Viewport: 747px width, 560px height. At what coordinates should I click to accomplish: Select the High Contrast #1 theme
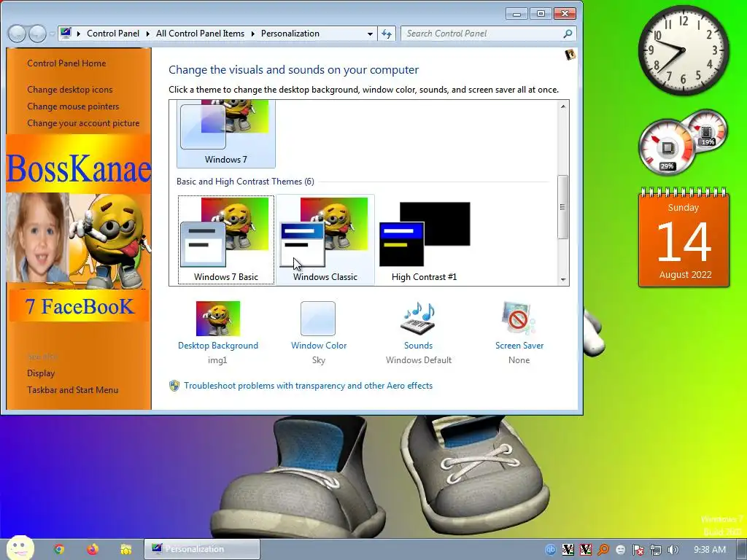(424, 239)
